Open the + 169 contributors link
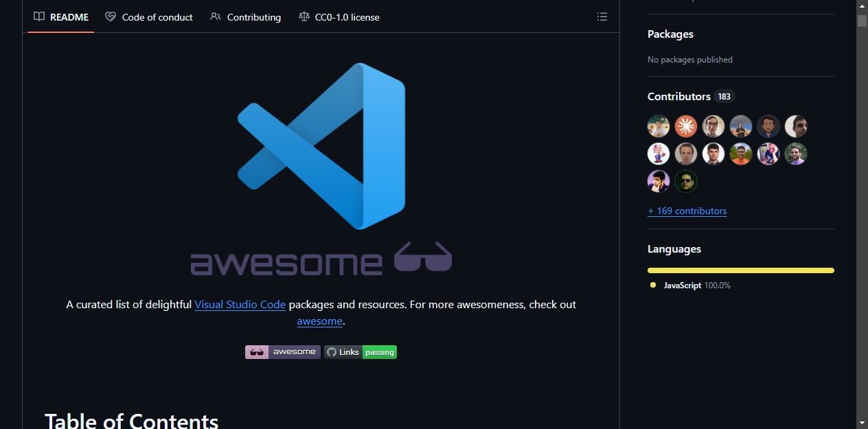Screen dimensions: 868x429 (x=687, y=211)
